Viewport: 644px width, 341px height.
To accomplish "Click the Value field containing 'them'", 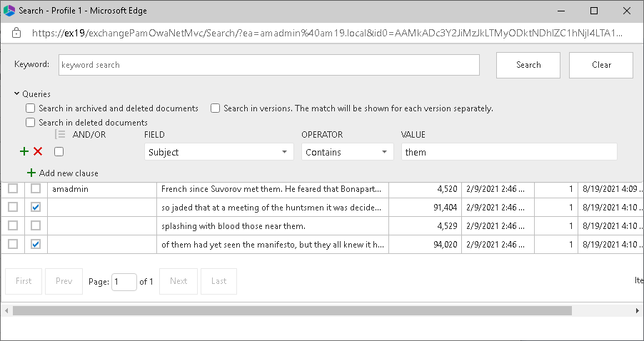I will coord(508,152).
